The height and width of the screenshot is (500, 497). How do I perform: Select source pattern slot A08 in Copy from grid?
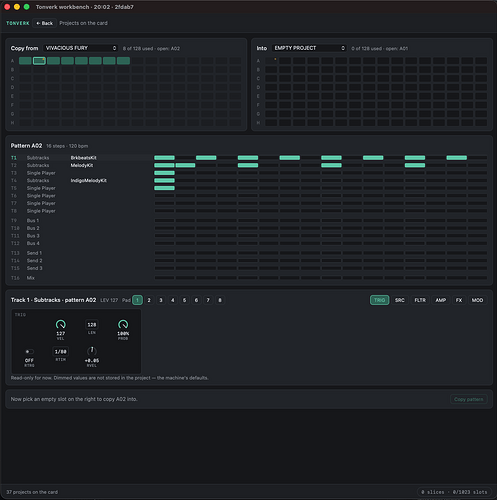pyautogui.click(x=123, y=61)
